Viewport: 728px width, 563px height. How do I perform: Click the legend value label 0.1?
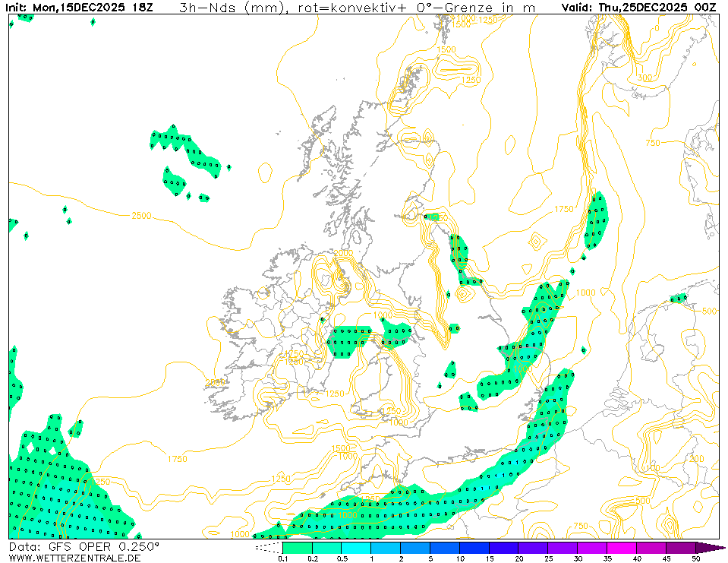282,559
